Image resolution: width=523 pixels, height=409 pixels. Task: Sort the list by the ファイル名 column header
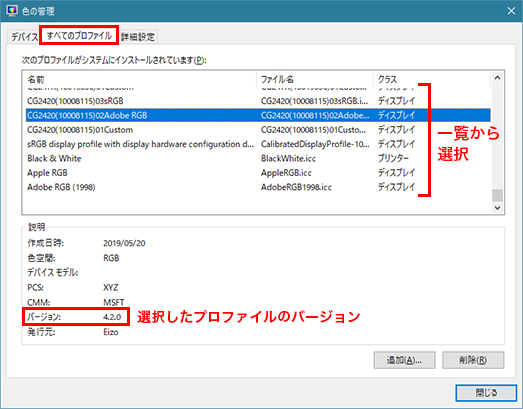[x=315, y=79]
